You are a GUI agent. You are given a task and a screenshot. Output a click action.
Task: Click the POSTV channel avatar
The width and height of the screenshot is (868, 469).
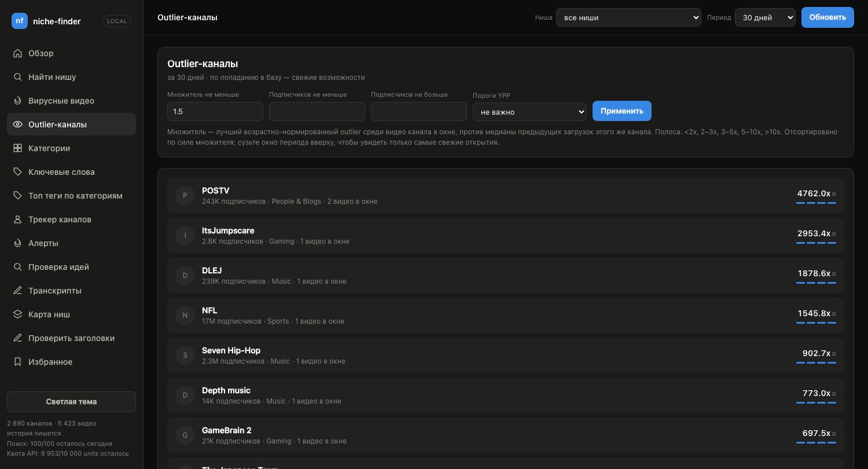185,196
